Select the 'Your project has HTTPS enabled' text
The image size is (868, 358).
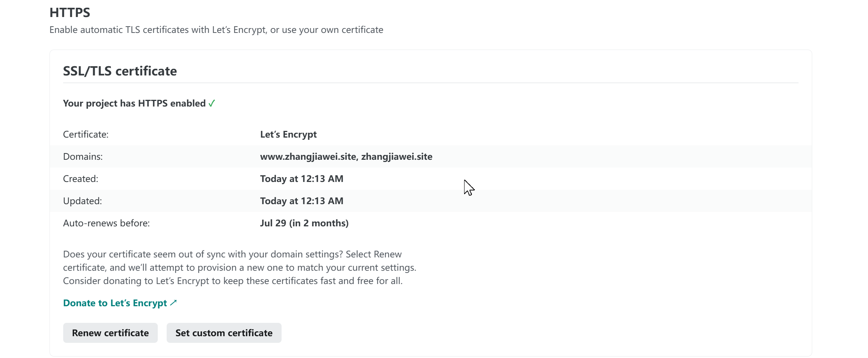point(134,104)
